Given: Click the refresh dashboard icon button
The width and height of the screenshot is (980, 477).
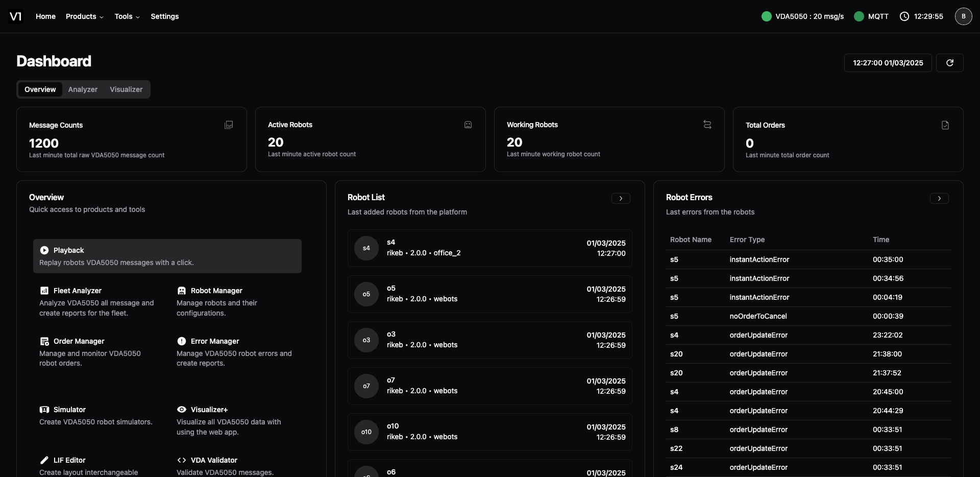Looking at the screenshot, I should point(949,63).
